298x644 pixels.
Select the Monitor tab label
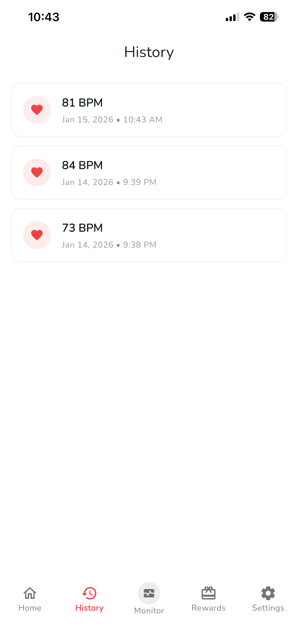tap(149, 610)
